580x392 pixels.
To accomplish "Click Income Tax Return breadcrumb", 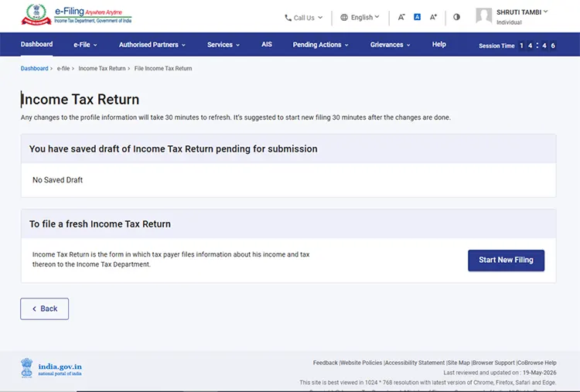I will [102, 68].
